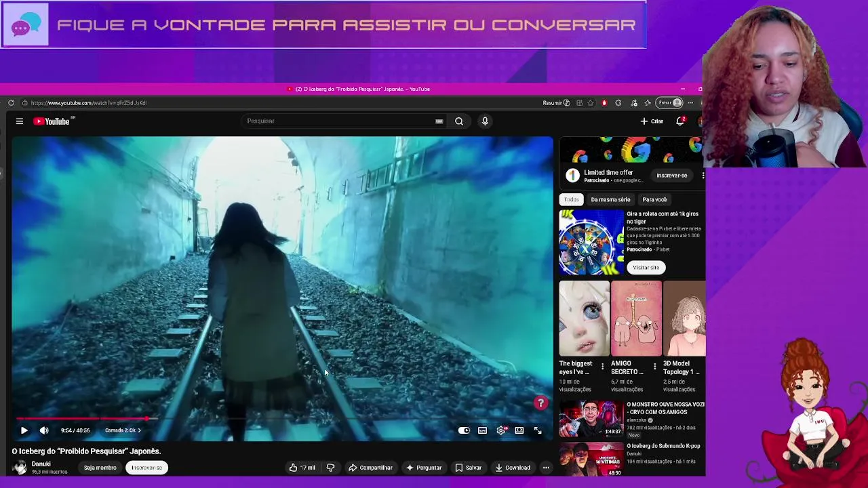
Task: Open 'The biggest eyes' Short thumbnail
Action: click(x=584, y=319)
